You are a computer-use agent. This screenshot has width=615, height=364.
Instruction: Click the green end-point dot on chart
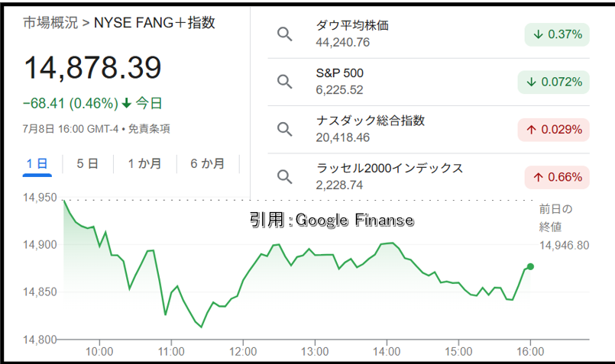pyautogui.click(x=530, y=267)
